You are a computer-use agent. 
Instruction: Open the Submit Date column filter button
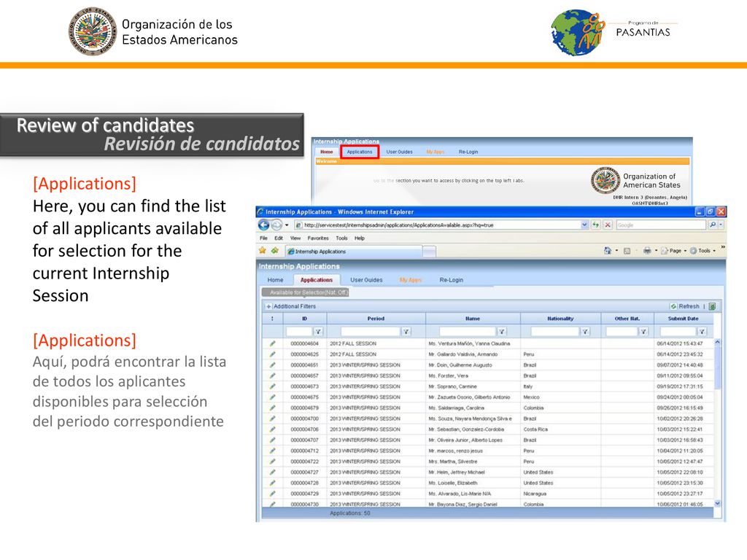pos(703,332)
